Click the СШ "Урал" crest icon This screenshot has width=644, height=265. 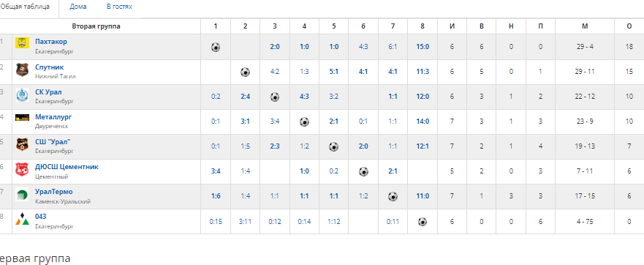22,144
